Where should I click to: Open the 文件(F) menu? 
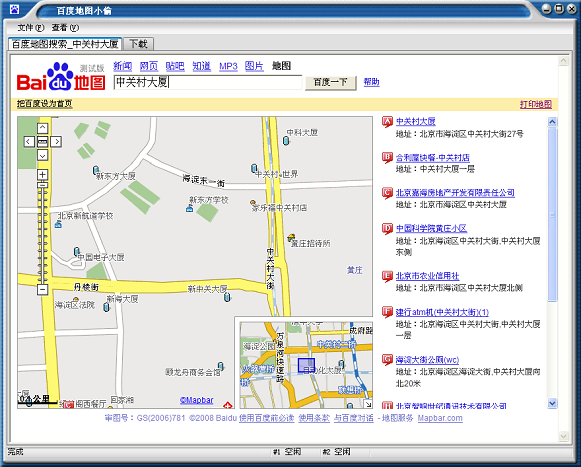[x=31, y=27]
